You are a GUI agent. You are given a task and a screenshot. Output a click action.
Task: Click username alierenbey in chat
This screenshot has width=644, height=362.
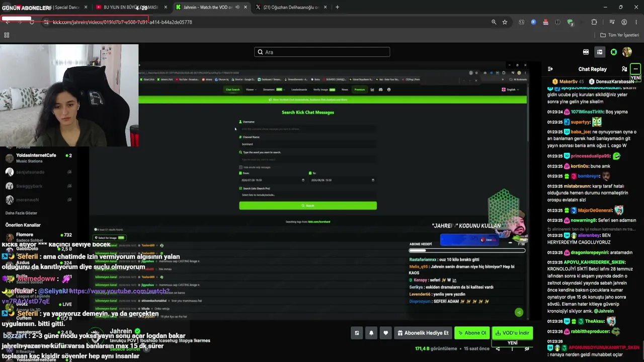point(589,235)
